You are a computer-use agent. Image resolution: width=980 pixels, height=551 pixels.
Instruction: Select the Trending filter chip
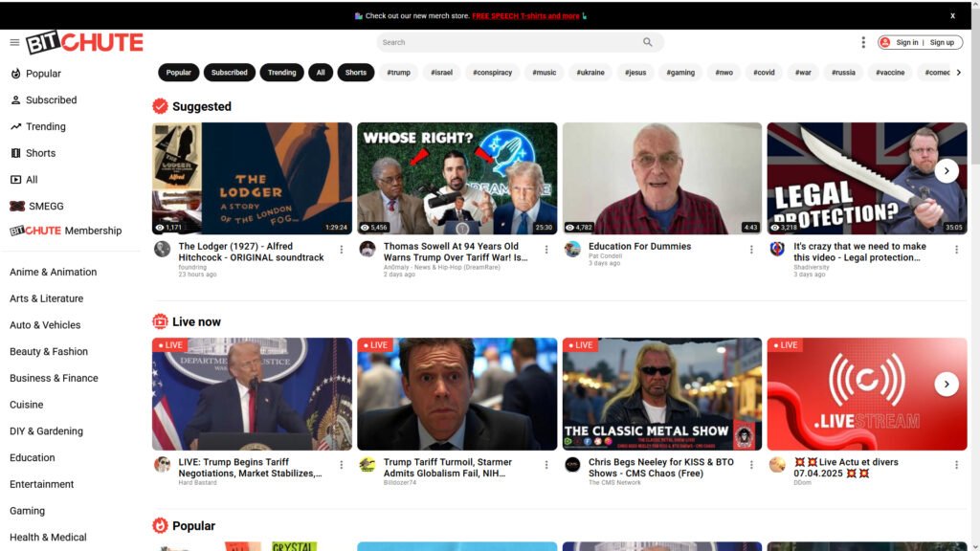click(282, 73)
